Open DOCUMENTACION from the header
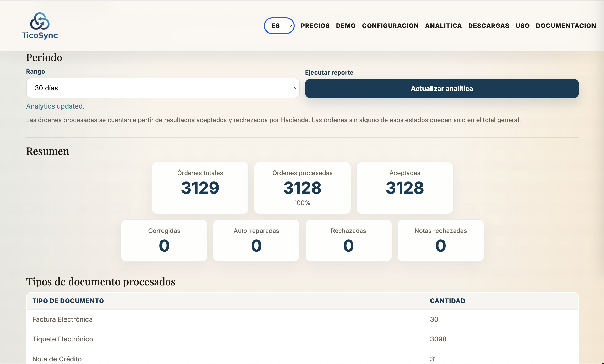 pos(566,26)
